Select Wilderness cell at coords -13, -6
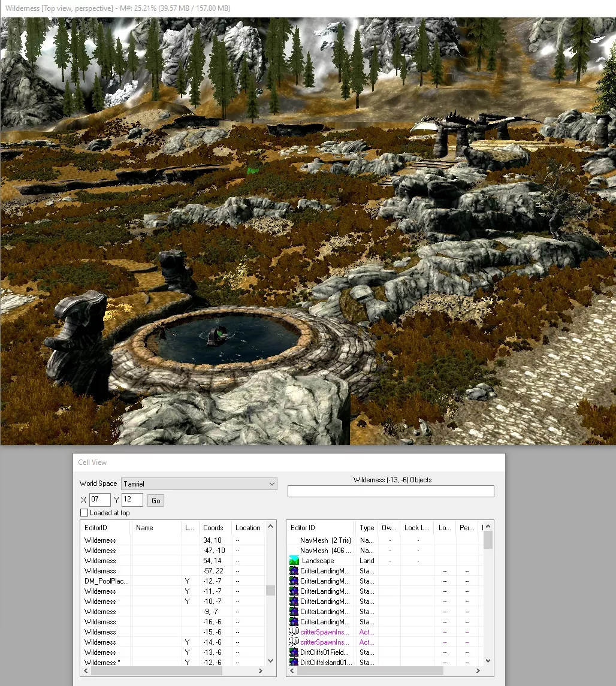 173,652
